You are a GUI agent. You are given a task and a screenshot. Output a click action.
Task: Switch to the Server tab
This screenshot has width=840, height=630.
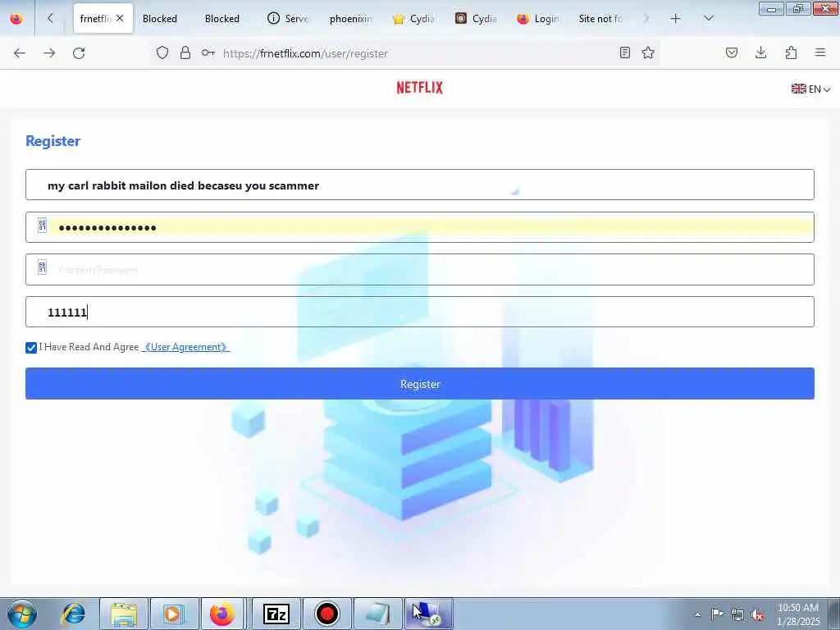[288, 19]
